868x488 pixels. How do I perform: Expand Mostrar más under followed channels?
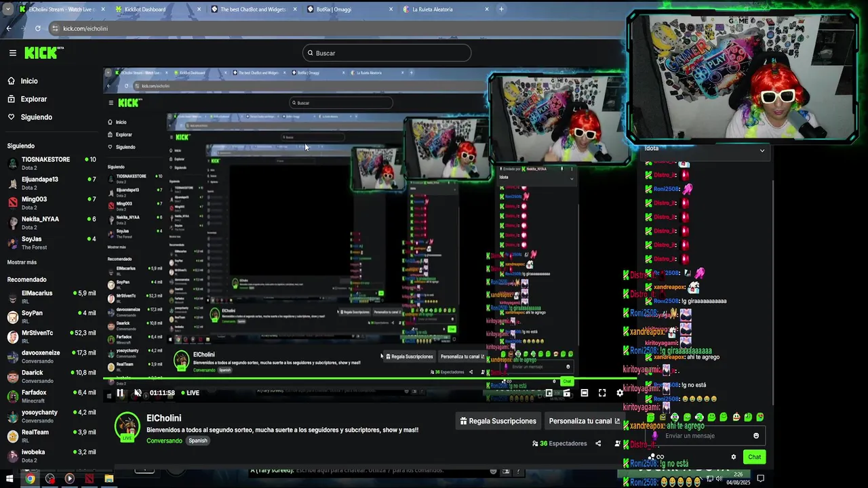[22, 262]
